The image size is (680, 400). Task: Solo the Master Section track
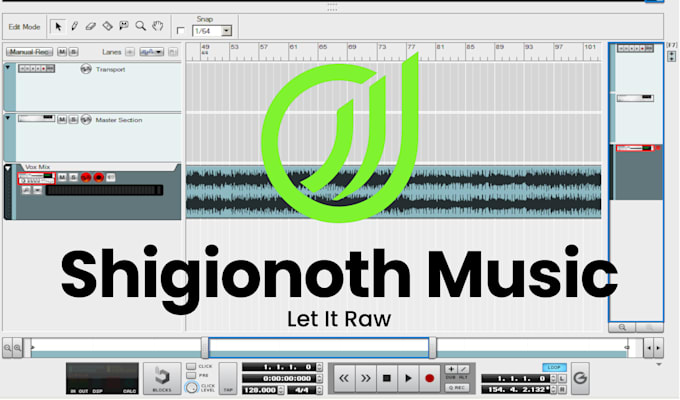74,119
